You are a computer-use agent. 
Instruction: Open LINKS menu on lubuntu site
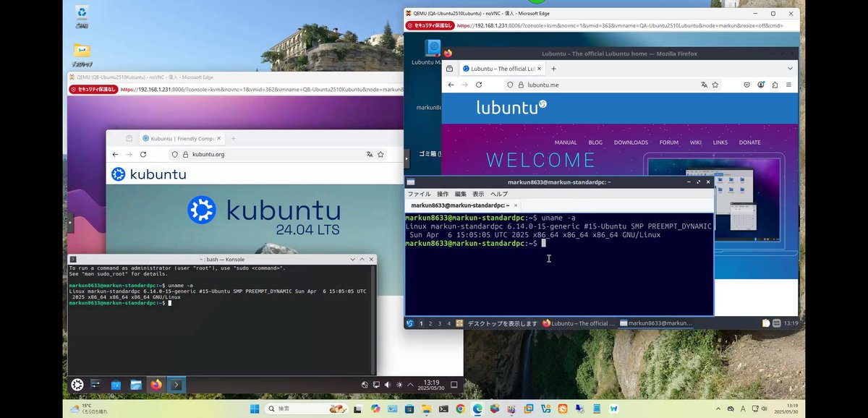(720, 142)
